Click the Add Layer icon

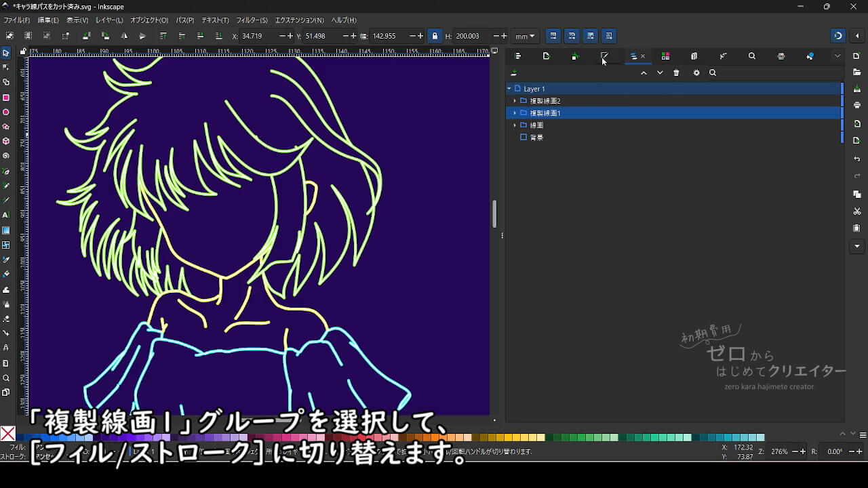(x=514, y=73)
